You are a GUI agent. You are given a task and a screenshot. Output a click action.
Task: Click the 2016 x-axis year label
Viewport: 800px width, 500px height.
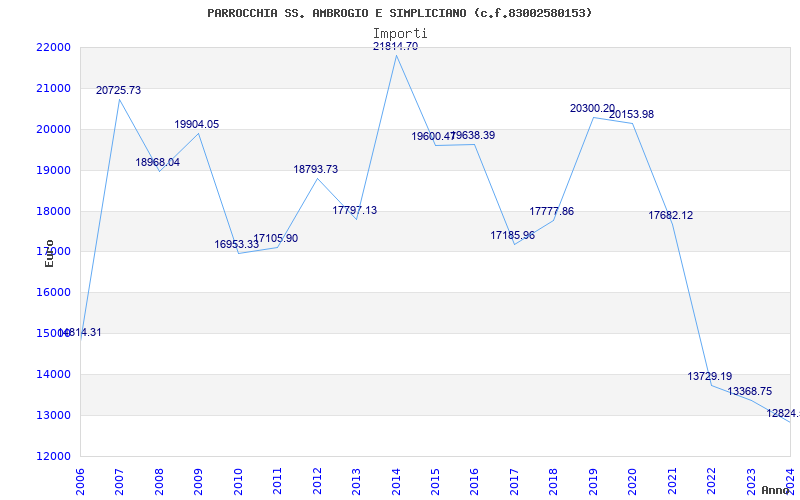point(474,481)
